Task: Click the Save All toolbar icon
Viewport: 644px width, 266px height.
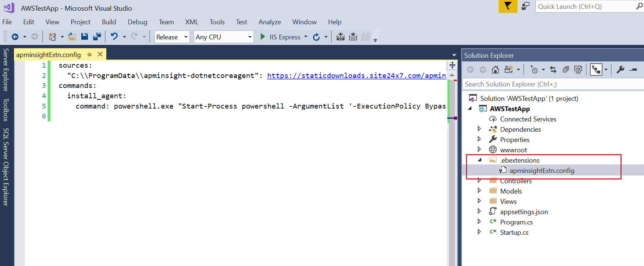Action: (97, 37)
